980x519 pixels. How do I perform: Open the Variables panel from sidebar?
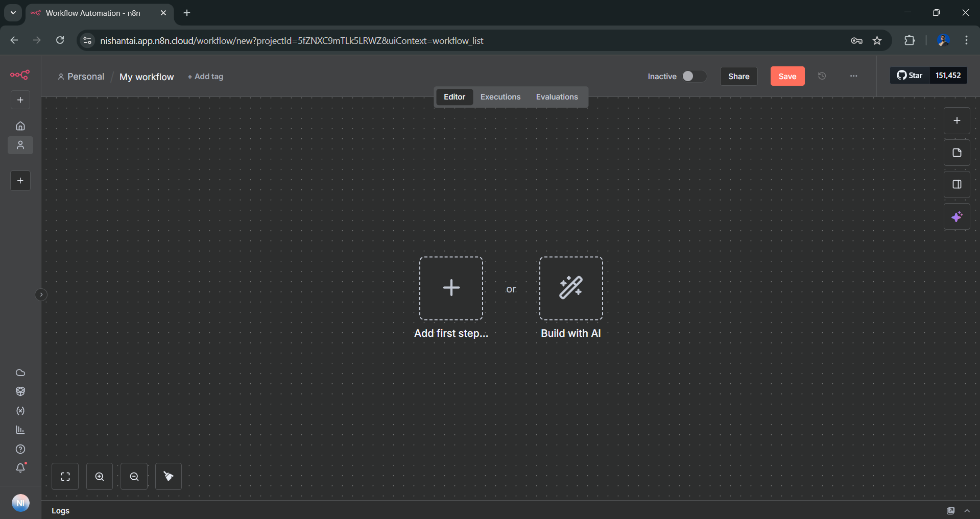(20, 411)
